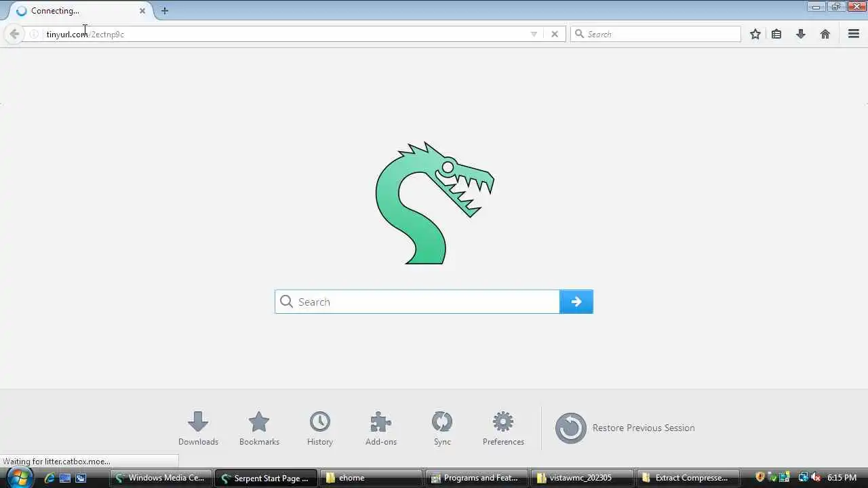Switch to vistawmc_202305 taskbar item
Screen dimensions: 868x488
pos(582,478)
